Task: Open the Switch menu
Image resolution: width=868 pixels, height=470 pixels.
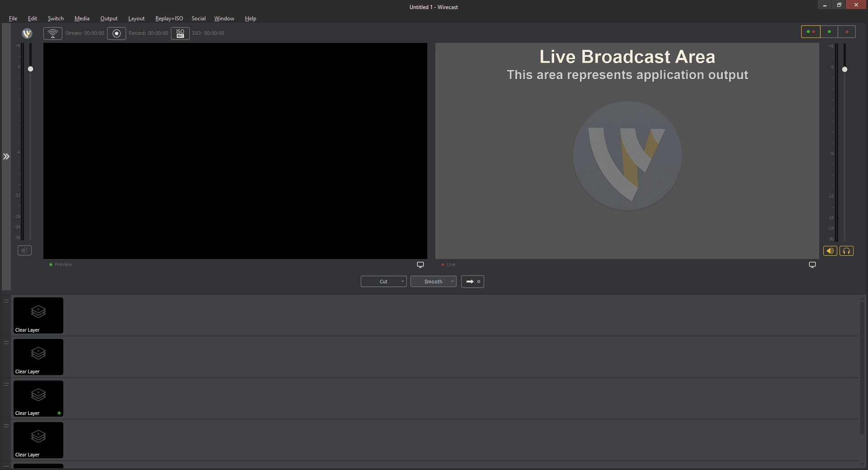Action: 56,19
